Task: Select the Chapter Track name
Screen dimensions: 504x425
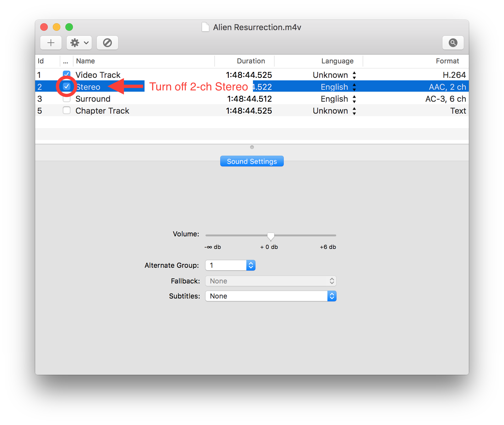Action: (x=102, y=111)
